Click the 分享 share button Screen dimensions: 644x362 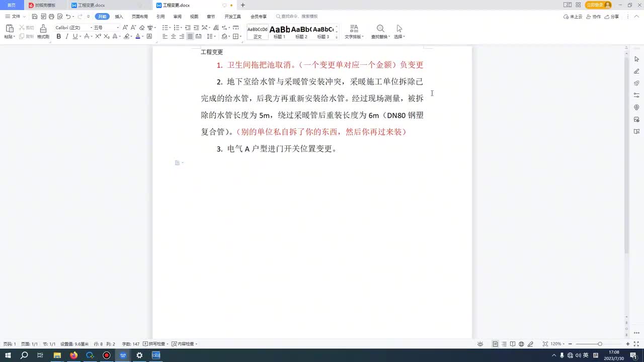(612, 17)
